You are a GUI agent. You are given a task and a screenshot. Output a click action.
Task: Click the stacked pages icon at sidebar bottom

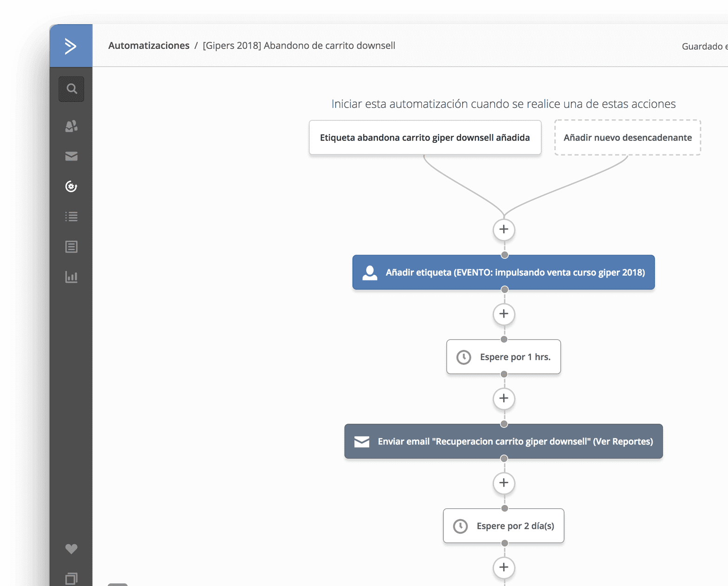(x=71, y=579)
